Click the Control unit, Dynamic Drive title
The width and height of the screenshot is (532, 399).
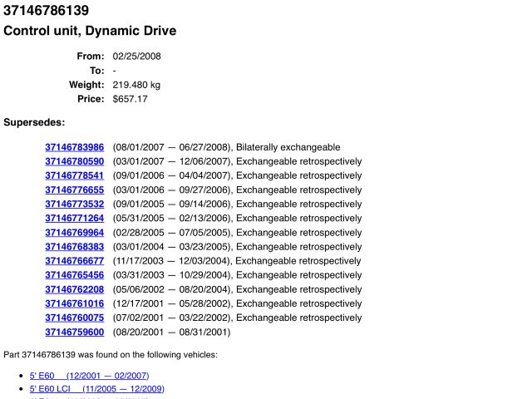[x=90, y=32]
